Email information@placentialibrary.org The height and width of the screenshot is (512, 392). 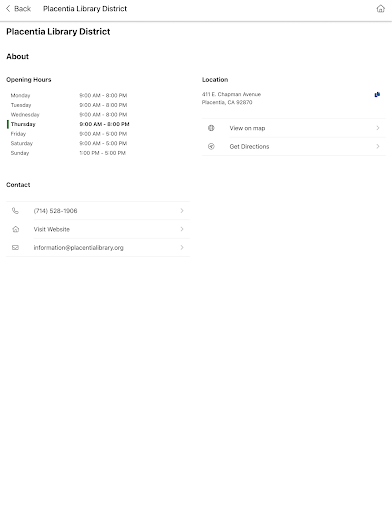[98, 247]
